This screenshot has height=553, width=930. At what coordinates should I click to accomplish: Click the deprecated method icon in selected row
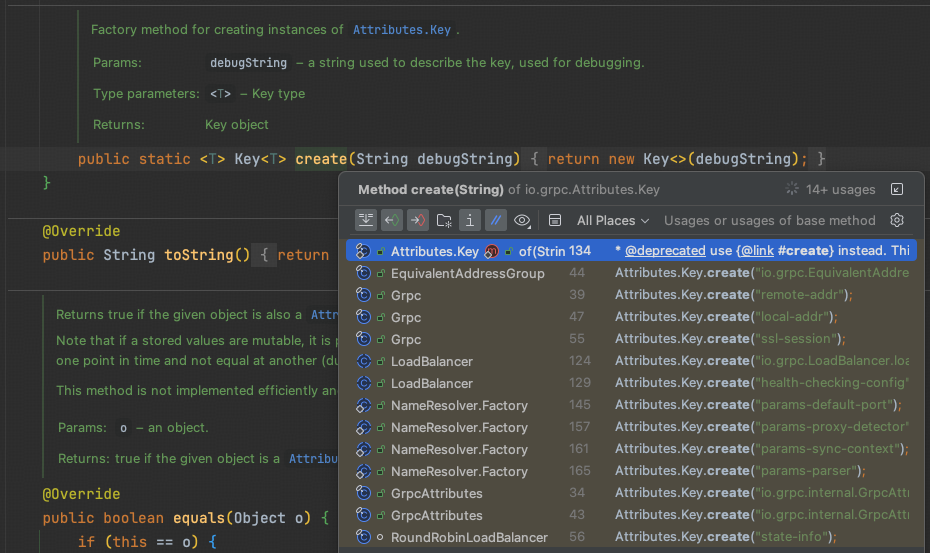coord(492,251)
